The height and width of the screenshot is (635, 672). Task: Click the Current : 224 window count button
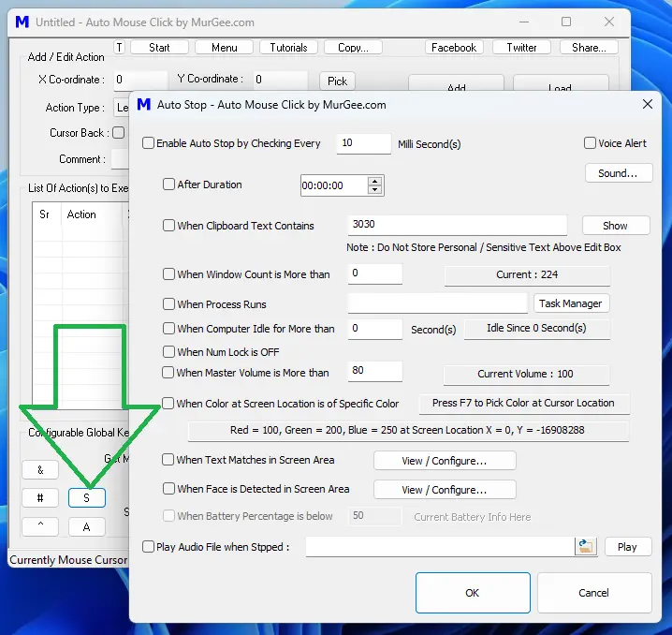pyautogui.click(x=527, y=274)
